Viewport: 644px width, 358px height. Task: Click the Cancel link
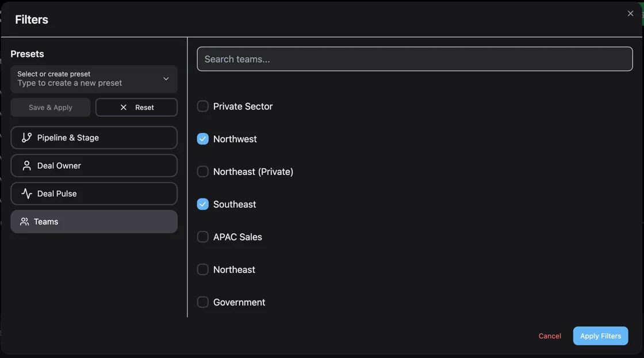pos(549,336)
